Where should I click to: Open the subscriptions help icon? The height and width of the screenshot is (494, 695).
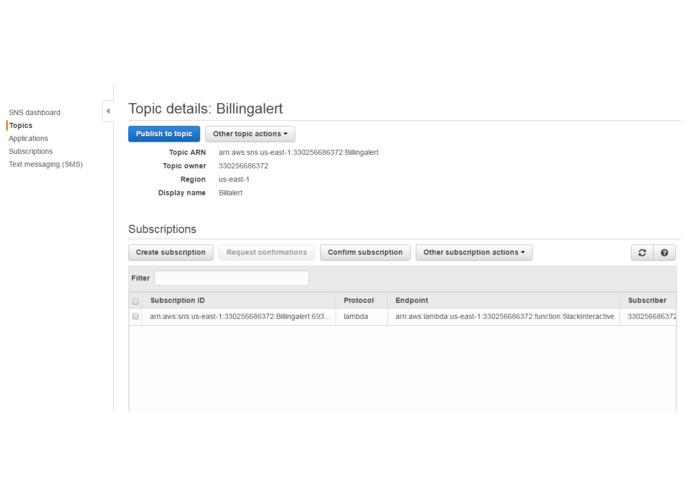coord(664,253)
